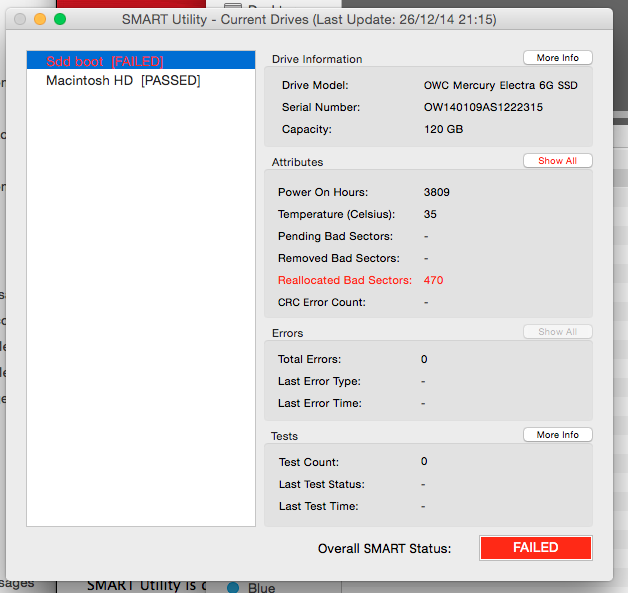Viewport: 628px width, 593px height.
Task: Click the drive model OWC Mercury Electra 6G SSD
Action: pyautogui.click(x=500, y=85)
